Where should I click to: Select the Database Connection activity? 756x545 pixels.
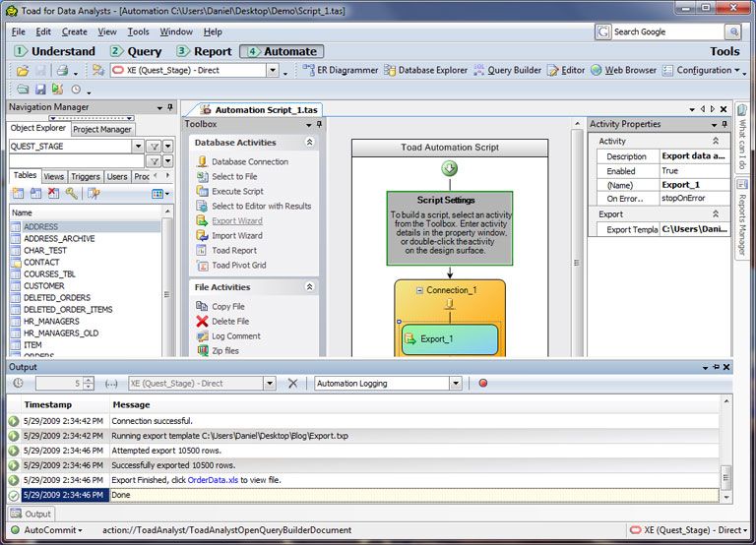coord(242,162)
